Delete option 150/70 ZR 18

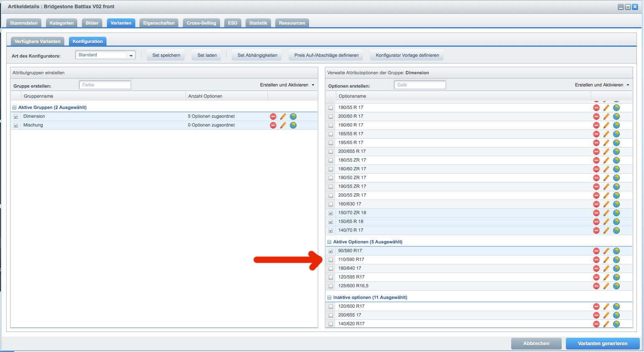pyautogui.click(x=596, y=213)
